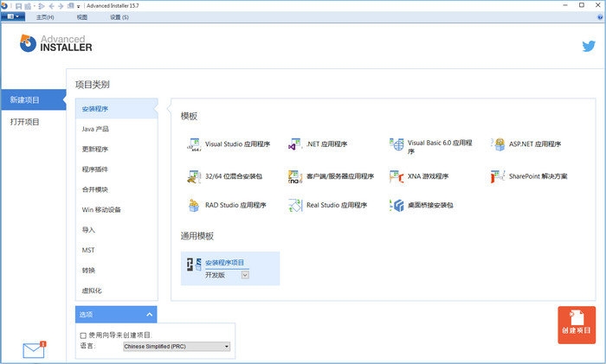
Task: Click the 桌面桥接安装包 template icon
Action: coord(396,206)
